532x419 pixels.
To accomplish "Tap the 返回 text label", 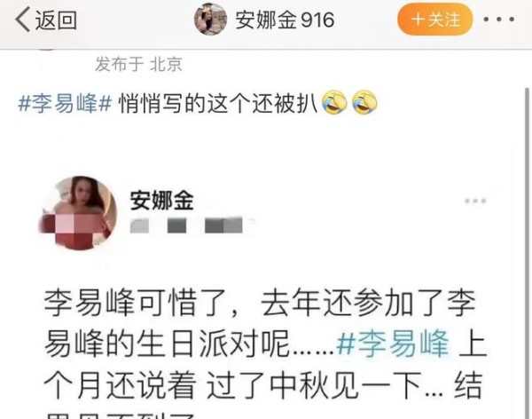I will pyautogui.click(x=57, y=20).
